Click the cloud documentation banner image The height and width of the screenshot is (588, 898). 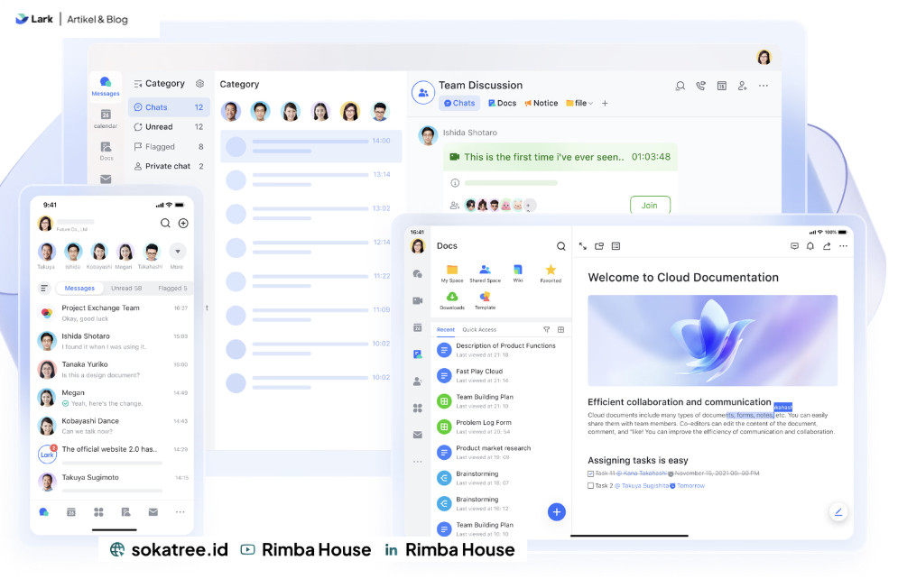[x=712, y=340]
